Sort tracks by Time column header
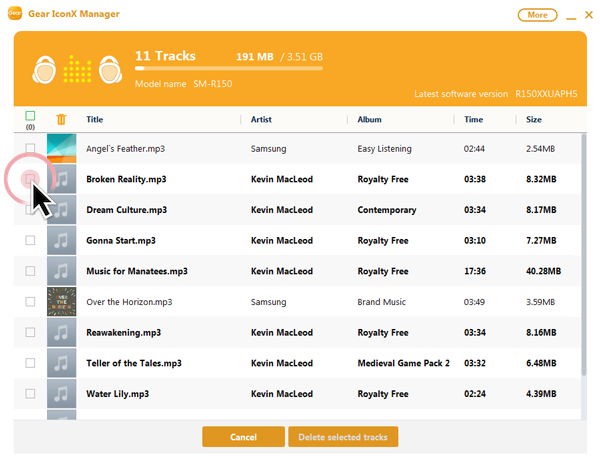Image resolution: width=600 pixels, height=466 pixels. [473, 119]
